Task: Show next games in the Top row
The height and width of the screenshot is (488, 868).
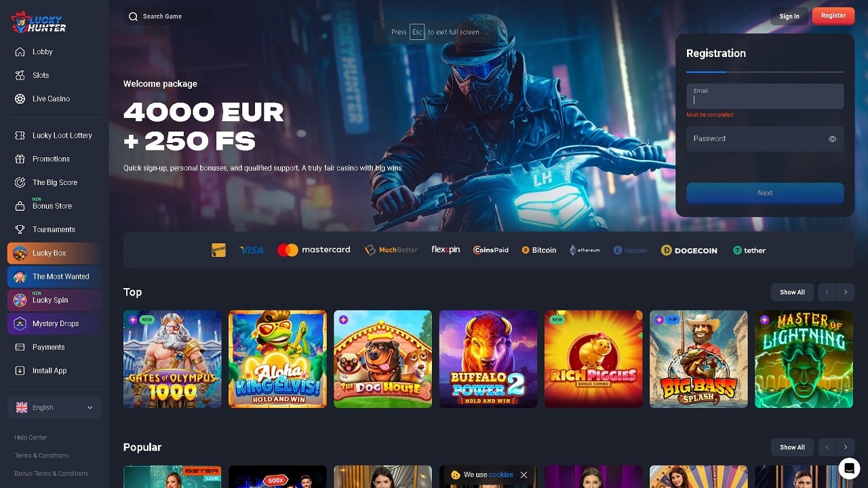Action: 846,292
